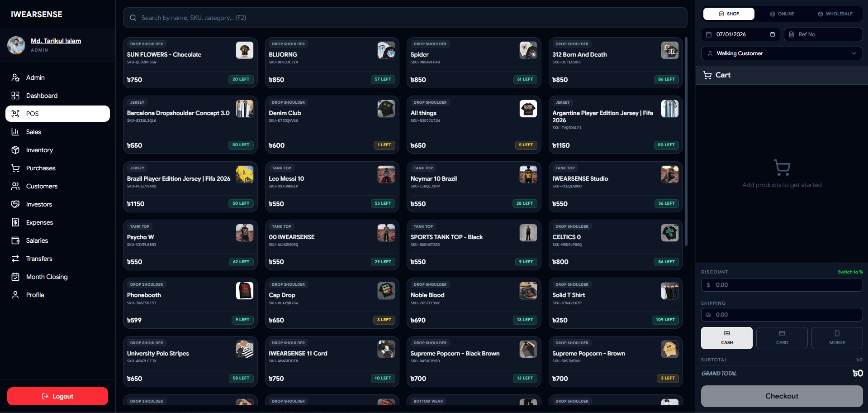Click the Dashboard grid icon
868x413 pixels.
15,96
